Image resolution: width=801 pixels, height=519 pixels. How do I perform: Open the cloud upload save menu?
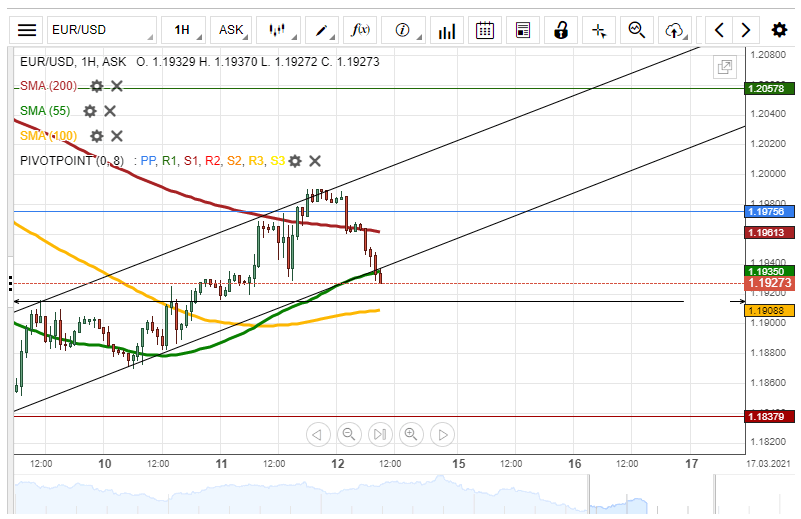pyautogui.click(x=675, y=30)
